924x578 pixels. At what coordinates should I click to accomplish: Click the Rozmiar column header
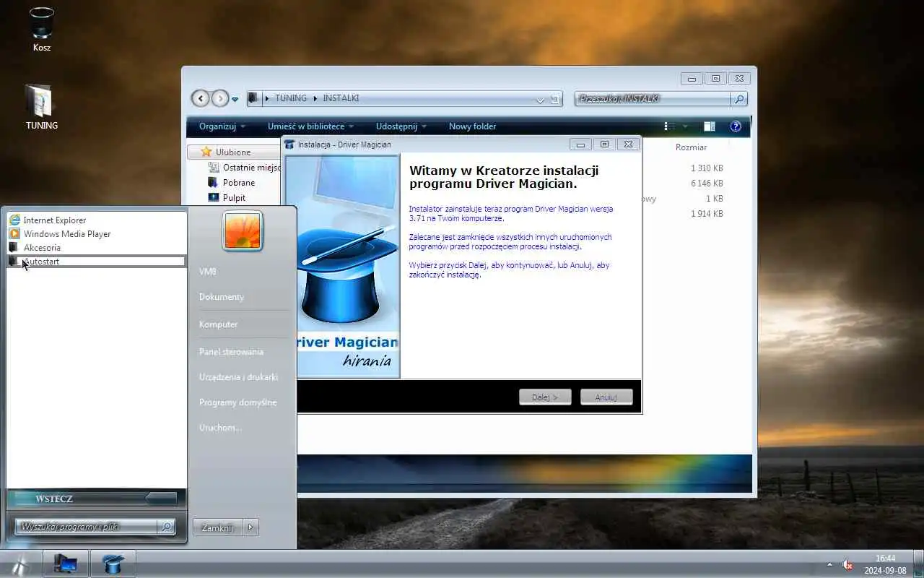tap(691, 147)
